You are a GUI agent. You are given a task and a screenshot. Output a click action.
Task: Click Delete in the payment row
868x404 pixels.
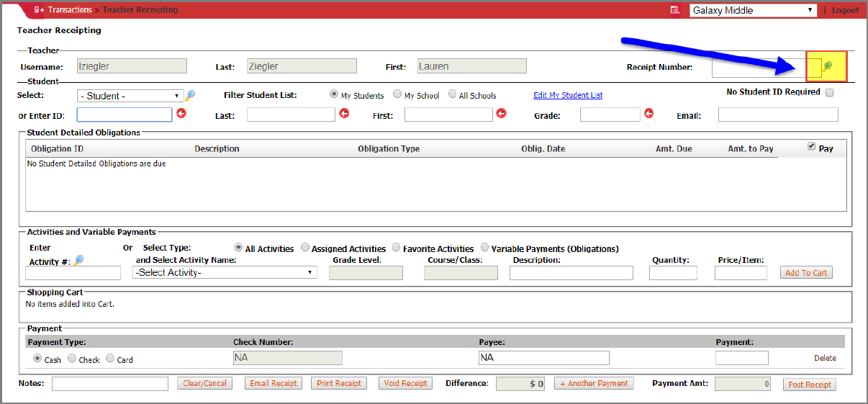826,358
